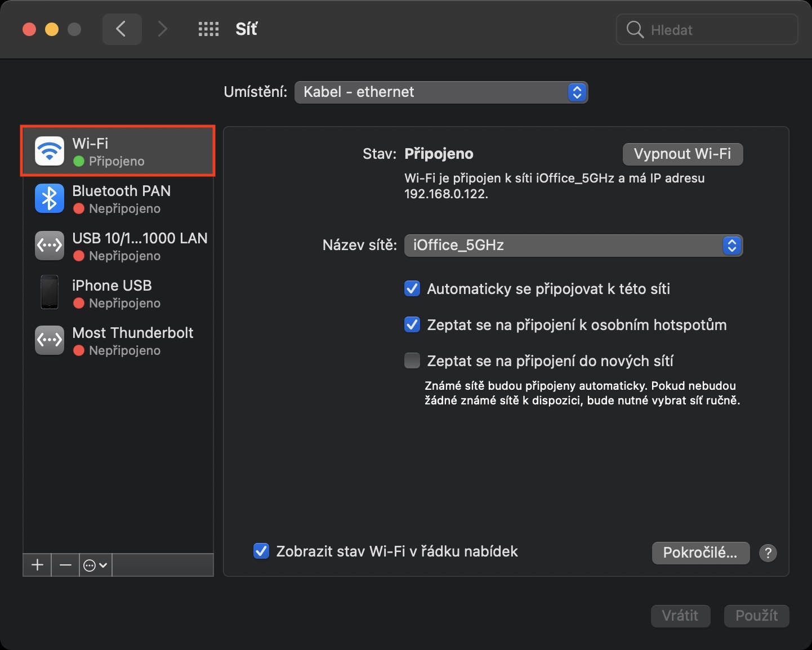The image size is (812, 650).
Task: Enable 'Zeptat se na připojení do nových sítí'
Action: pyautogui.click(x=412, y=360)
